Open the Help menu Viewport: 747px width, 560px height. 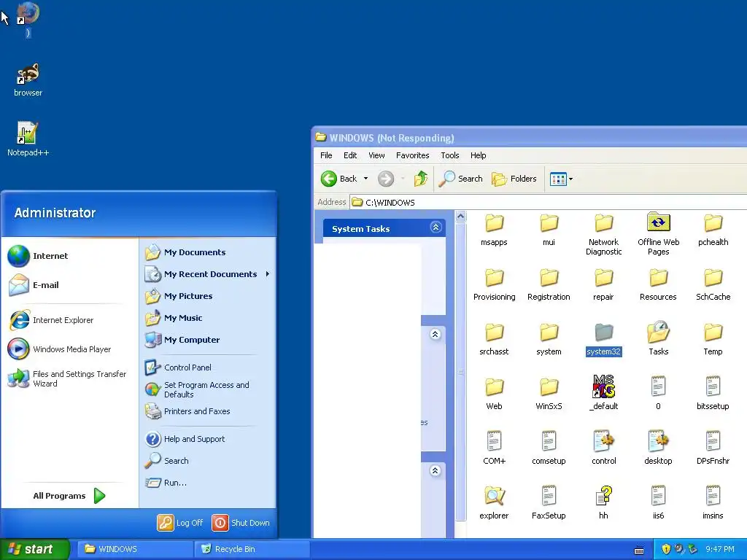coord(479,155)
